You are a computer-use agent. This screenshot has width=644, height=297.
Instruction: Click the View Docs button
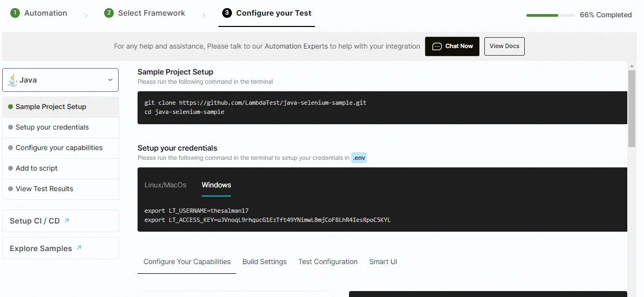click(x=504, y=46)
